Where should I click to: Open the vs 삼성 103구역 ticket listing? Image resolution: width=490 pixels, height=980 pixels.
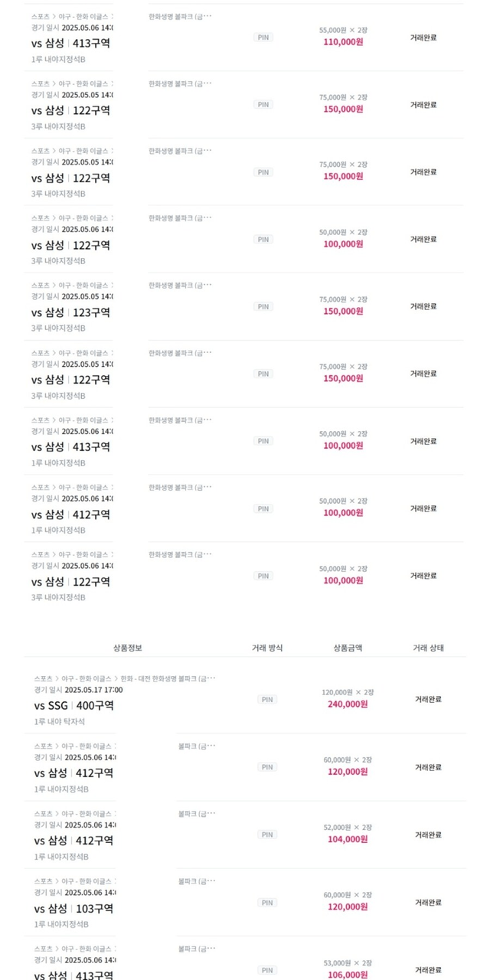73,909
